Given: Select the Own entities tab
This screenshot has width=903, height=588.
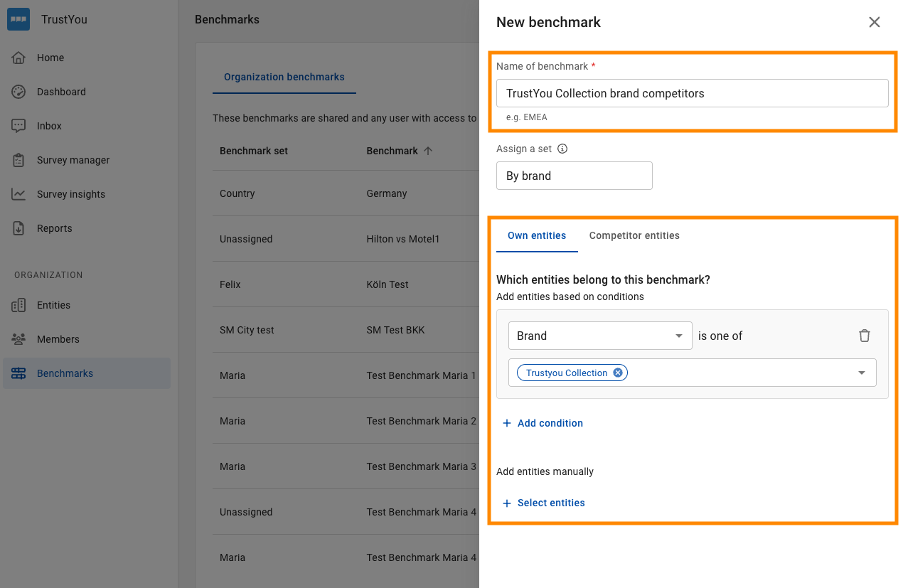Looking at the screenshot, I should [537, 235].
